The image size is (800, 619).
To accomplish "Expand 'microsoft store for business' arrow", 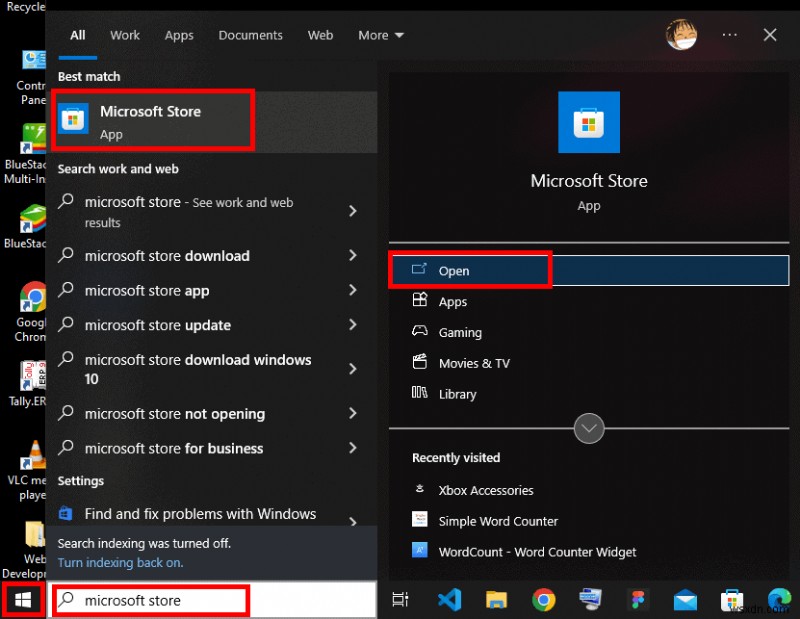I will [x=353, y=448].
